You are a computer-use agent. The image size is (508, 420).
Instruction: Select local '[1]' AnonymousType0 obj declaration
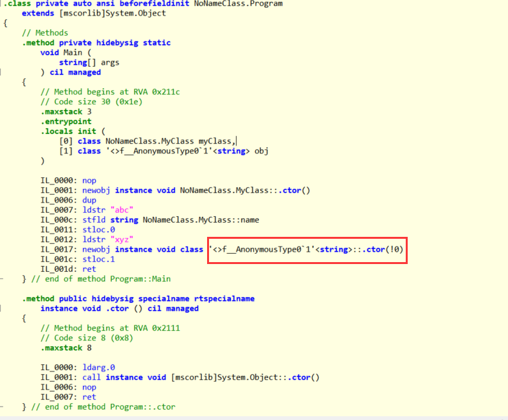point(164,151)
